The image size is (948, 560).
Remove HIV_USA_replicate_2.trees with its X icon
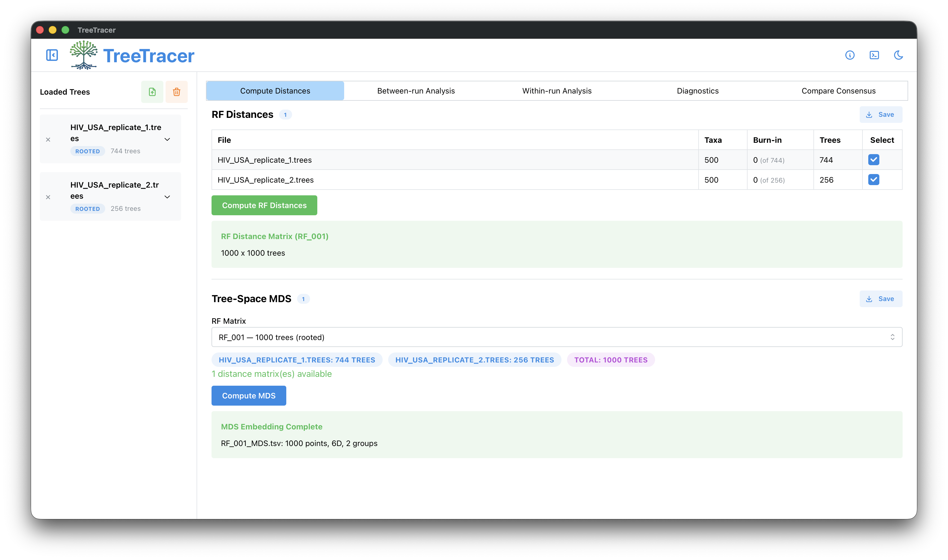coord(48,197)
